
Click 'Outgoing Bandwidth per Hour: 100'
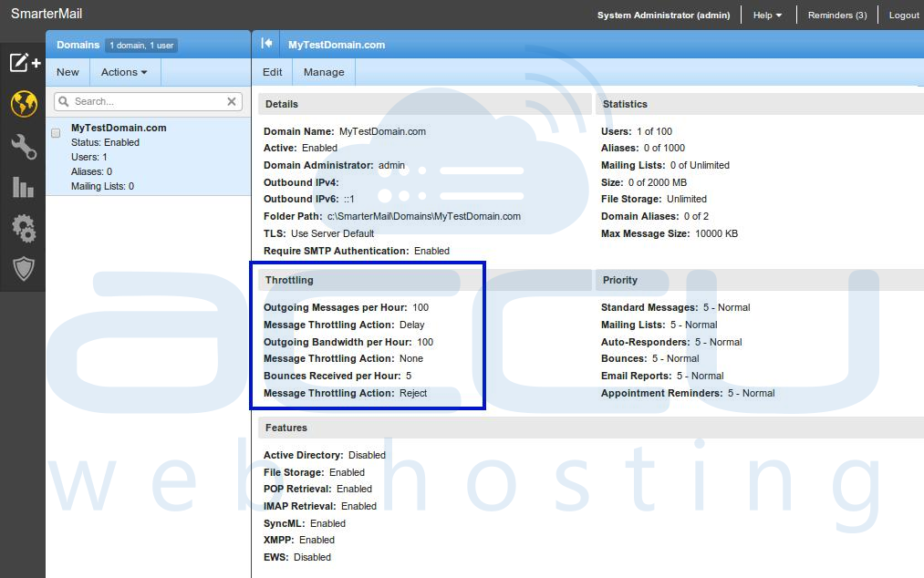[x=348, y=342]
